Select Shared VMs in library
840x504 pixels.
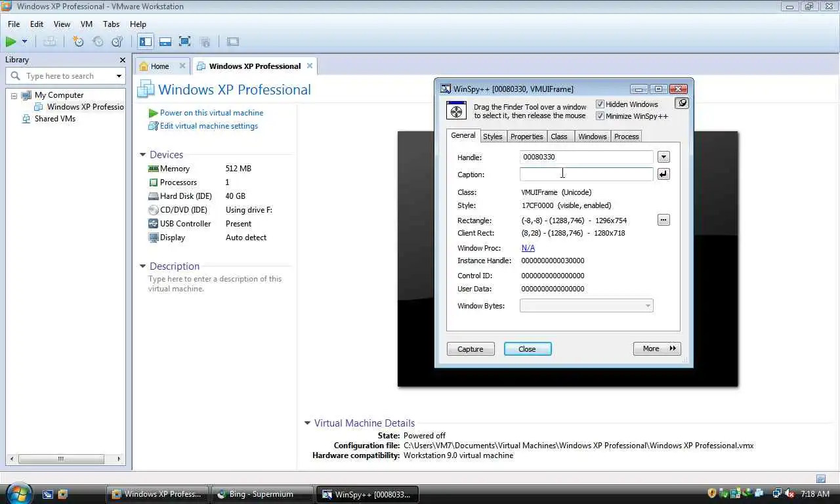coord(49,119)
